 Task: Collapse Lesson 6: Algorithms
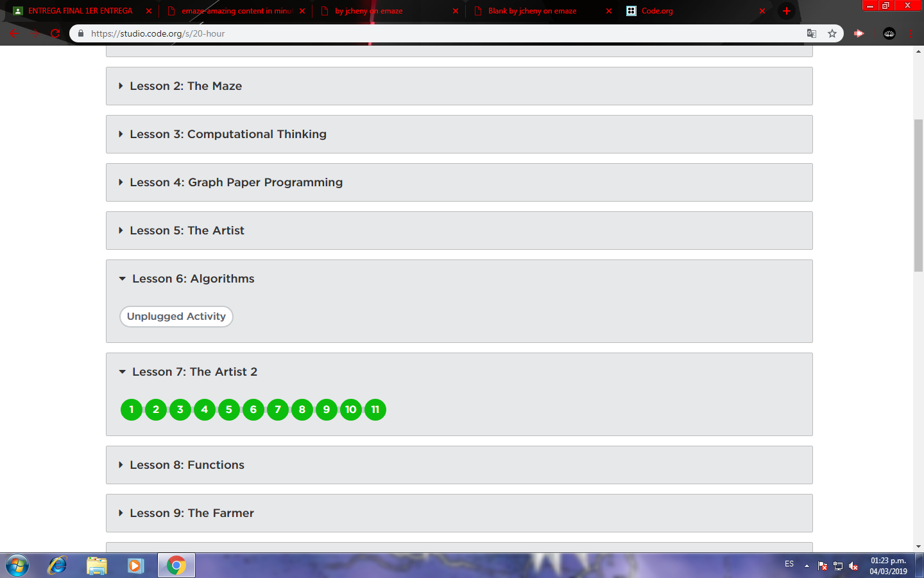187,279
